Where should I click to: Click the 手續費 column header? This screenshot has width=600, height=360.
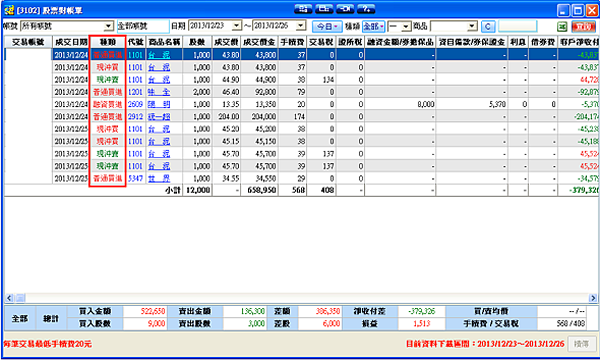[x=292, y=42]
